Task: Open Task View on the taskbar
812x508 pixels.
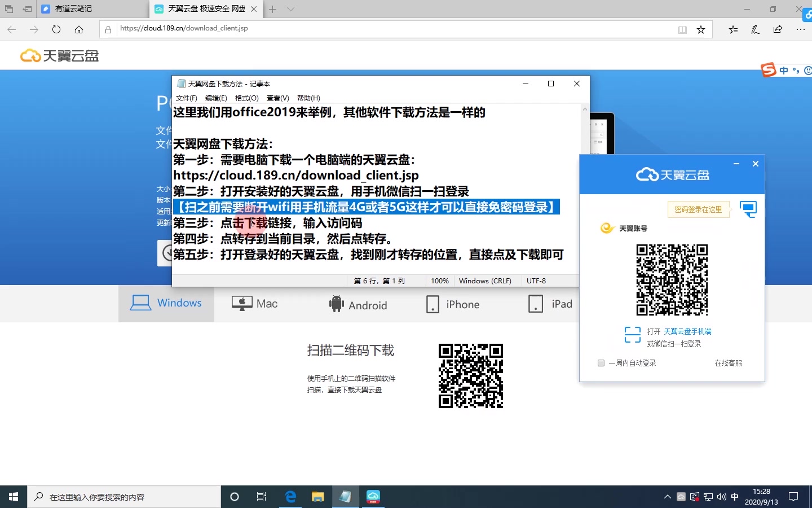Action: tap(262, 497)
